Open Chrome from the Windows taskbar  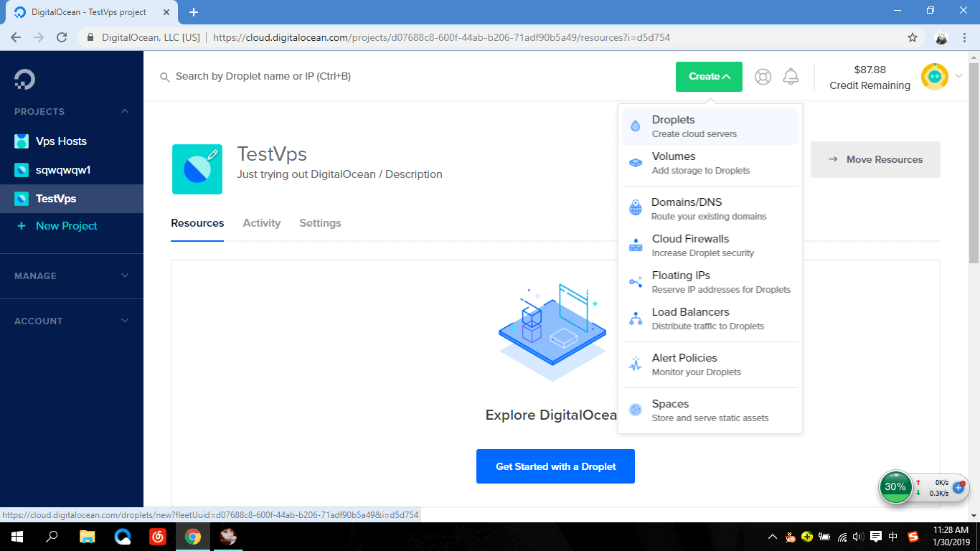click(192, 537)
